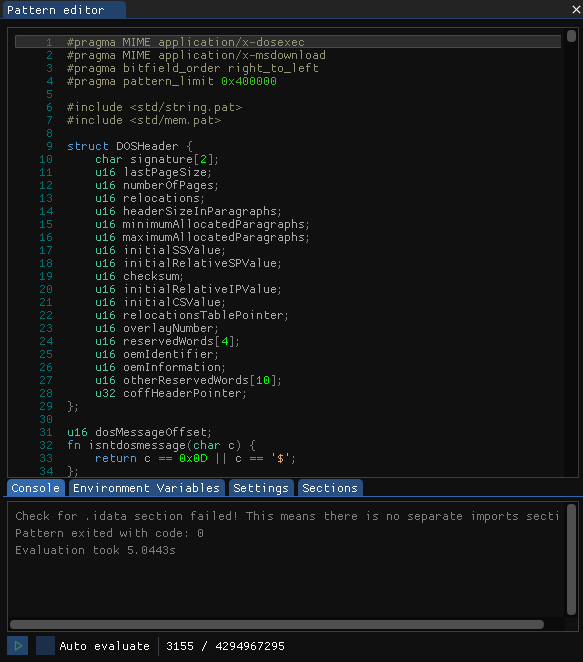
Task: Toggle the Auto evaluate checkbox
Action: click(x=45, y=646)
